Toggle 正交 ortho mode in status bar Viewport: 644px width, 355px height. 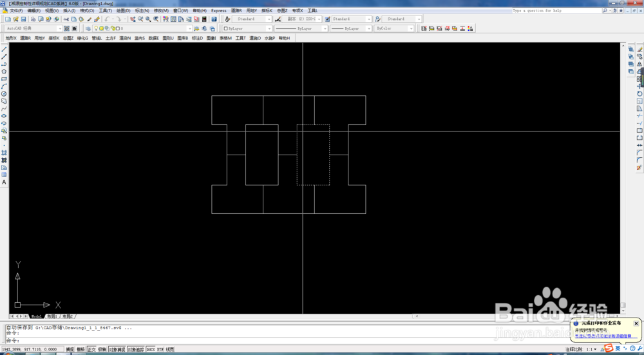click(x=91, y=349)
